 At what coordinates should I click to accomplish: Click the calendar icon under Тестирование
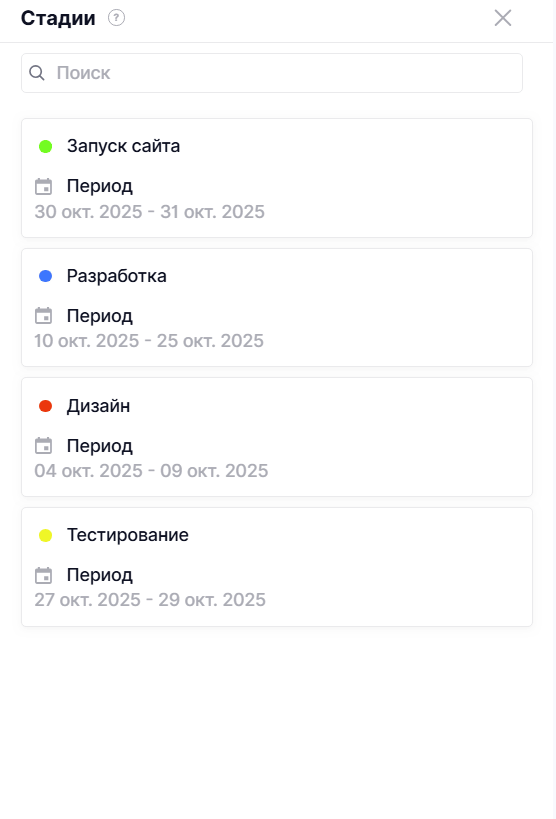tap(43, 575)
